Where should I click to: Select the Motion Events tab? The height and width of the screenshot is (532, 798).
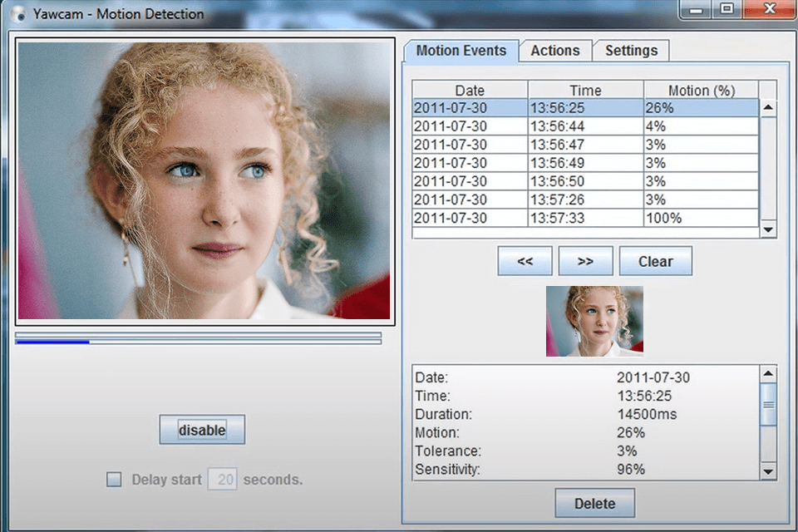coord(461,51)
